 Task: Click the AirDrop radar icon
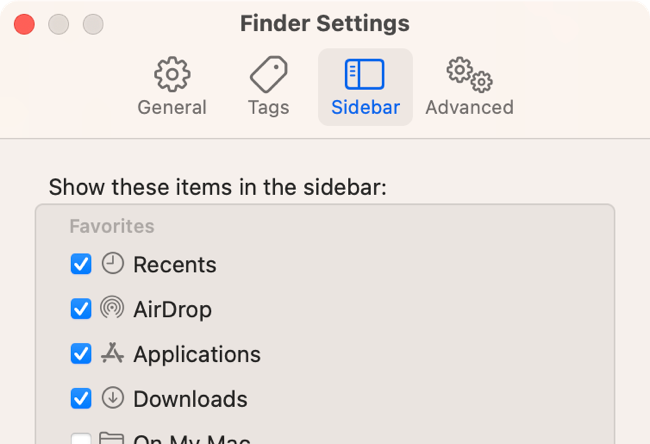pos(113,308)
